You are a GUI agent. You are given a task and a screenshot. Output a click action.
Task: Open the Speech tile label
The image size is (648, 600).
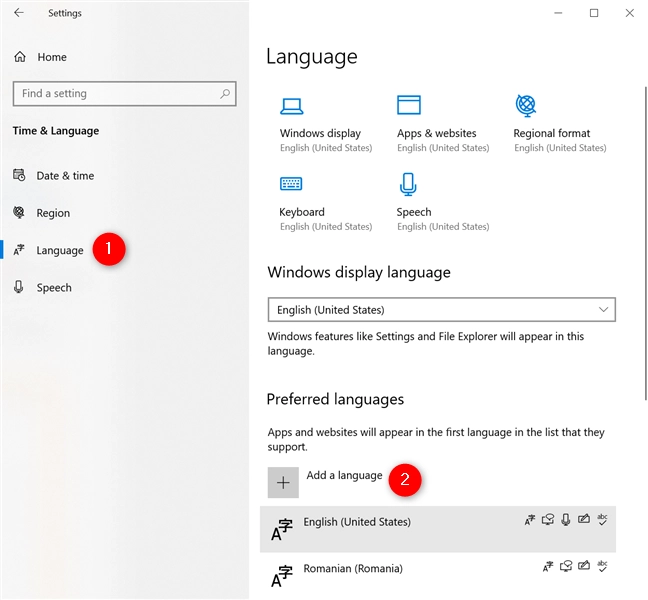pos(414,212)
